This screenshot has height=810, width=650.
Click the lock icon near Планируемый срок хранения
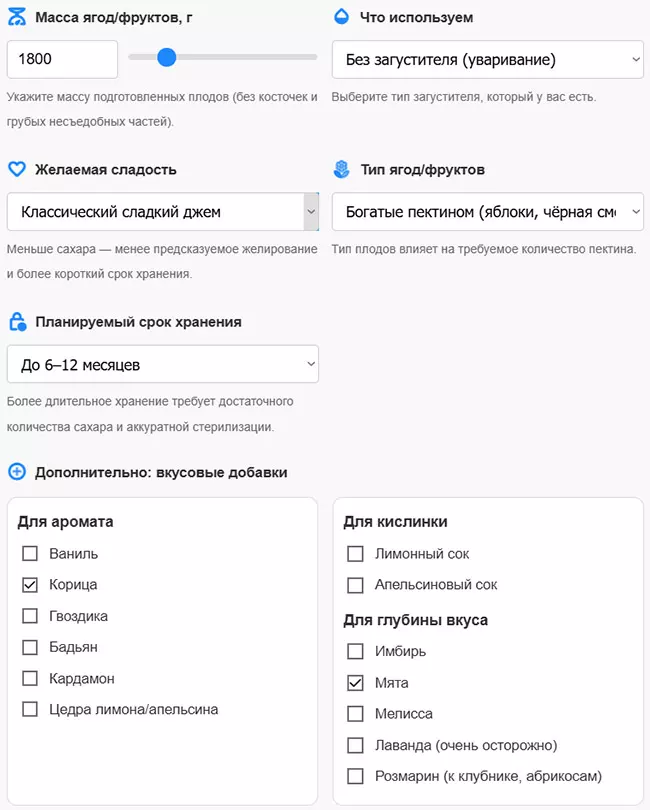click(17, 322)
